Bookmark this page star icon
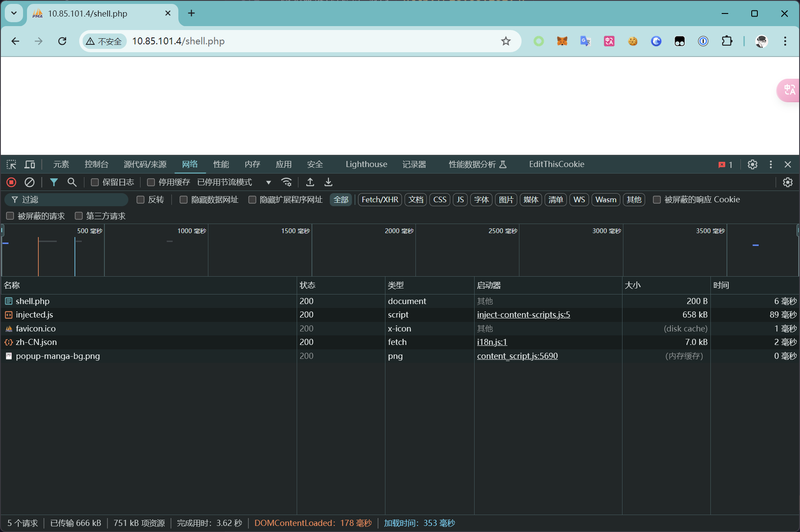Image resolution: width=800 pixels, height=532 pixels. click(505, 41)
